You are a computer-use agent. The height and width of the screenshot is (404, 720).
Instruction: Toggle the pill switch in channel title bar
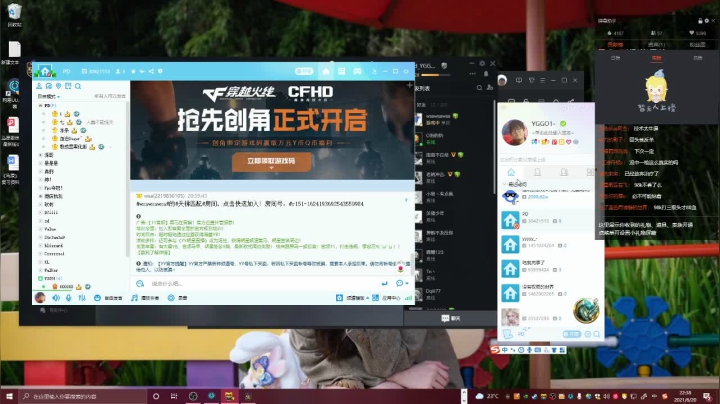point(304,71)
